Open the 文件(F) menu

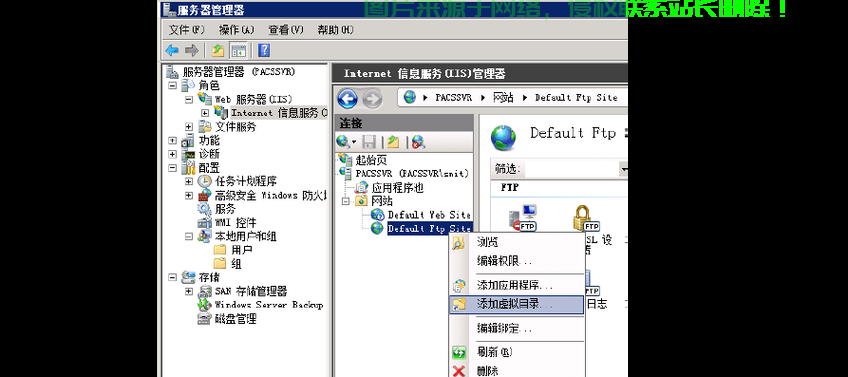[x=187, y=30]
